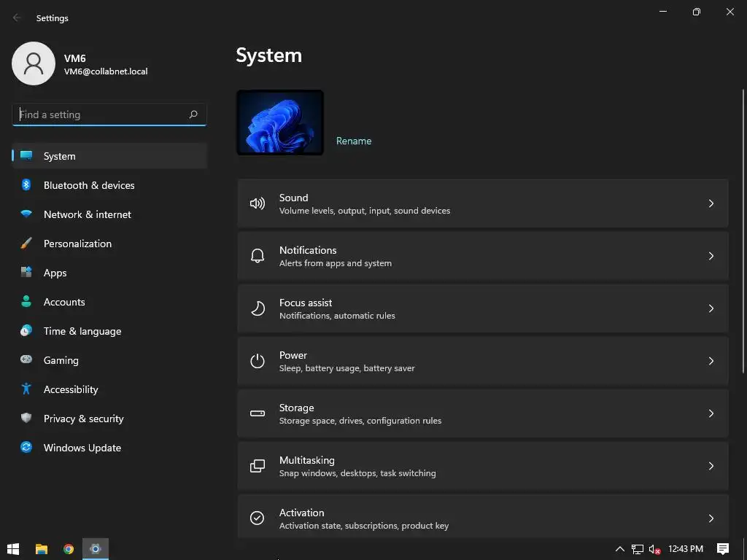This screenshot has width=747, height=560.
Task: Open Notifications via its chevron arrow
Action: pyautogui.click(x=711, y=256)
